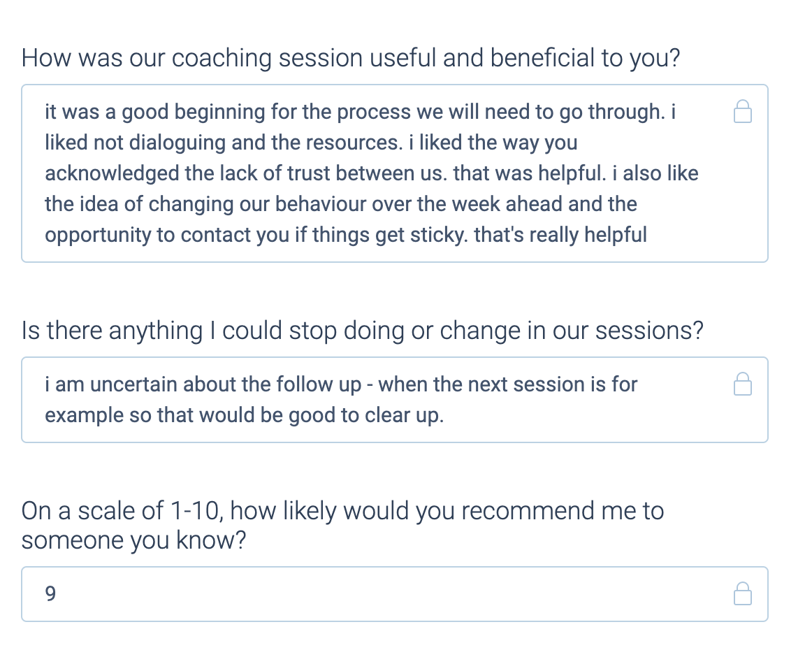Click lock icon in stop-doing answer box

click(x=742, y=384)
